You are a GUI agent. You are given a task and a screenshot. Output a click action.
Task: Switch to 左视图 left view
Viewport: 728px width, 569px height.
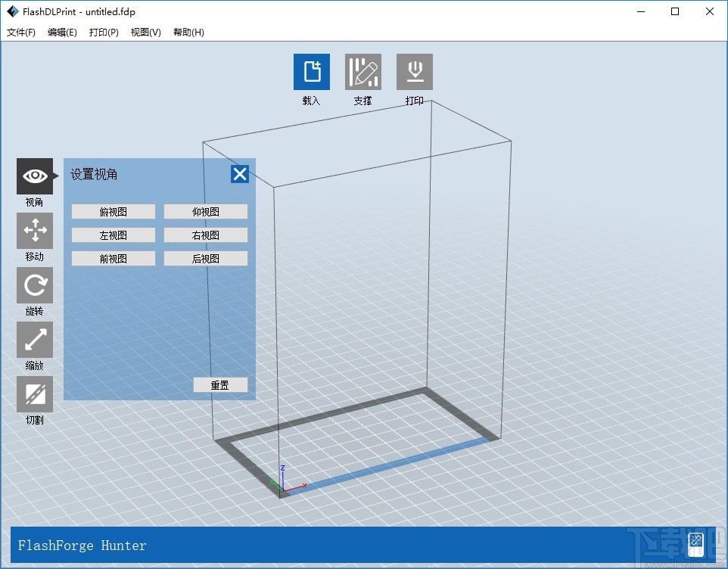(x=114, y=235)
